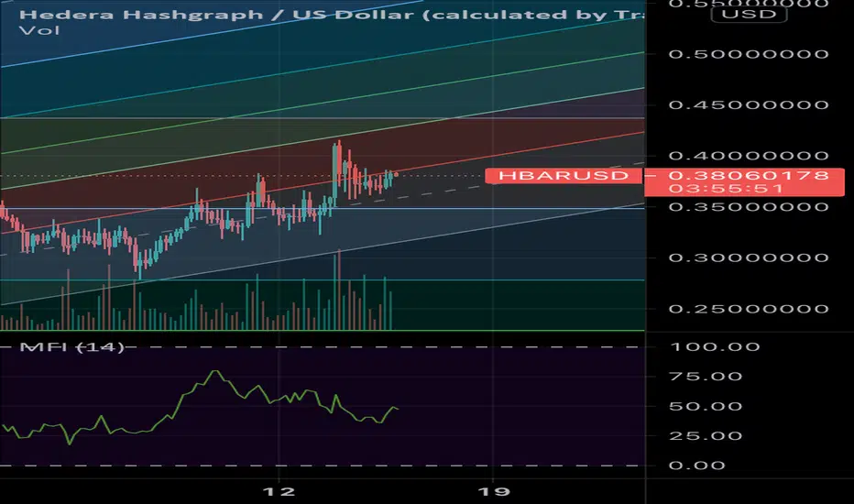Click the 100.00 MFI scale label

pos(715,347)
